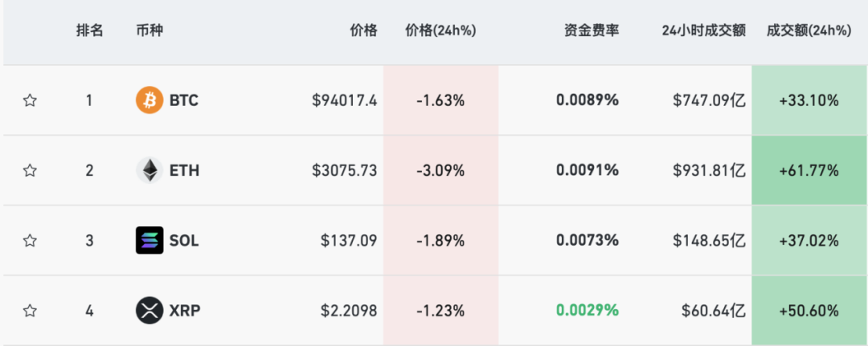Open the BTC coin name link

click(x=184, y=100)
